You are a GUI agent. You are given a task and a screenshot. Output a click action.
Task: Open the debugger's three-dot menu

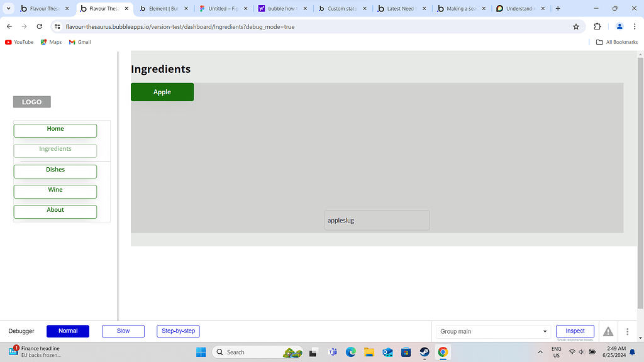[627, 331]
